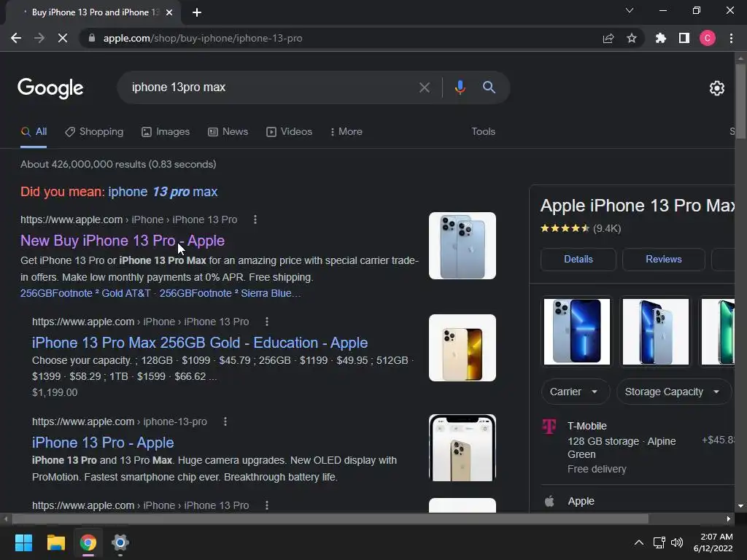Open a new browser tab
Image resolution: width=747 pixels, height=560 pixels.
click(x=197, y=12)
